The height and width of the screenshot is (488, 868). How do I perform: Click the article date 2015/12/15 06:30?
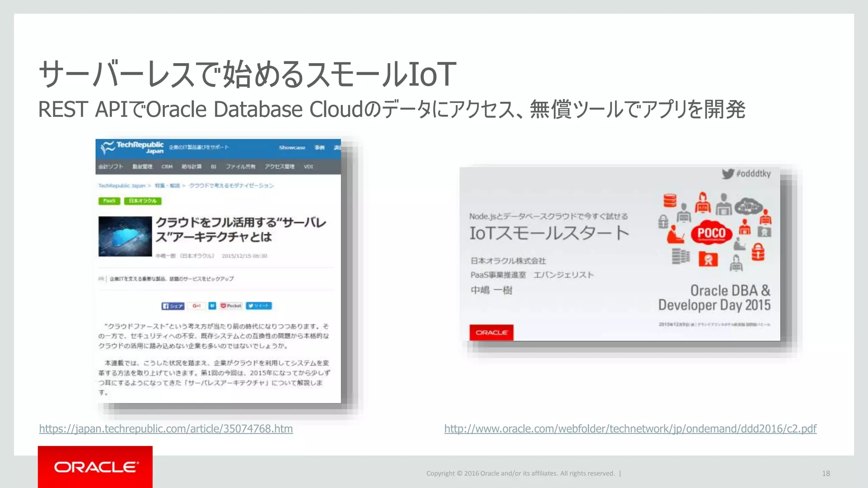pos(245,256)
